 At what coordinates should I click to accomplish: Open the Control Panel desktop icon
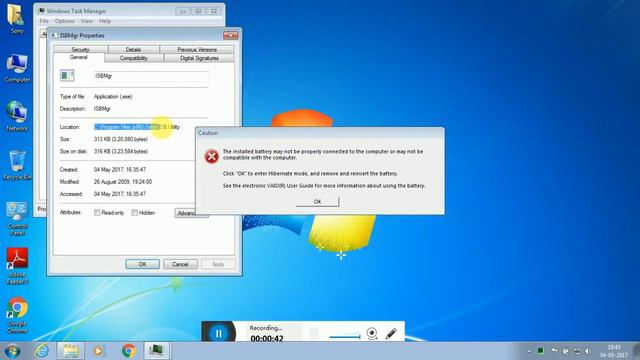[x=17, y=218]
